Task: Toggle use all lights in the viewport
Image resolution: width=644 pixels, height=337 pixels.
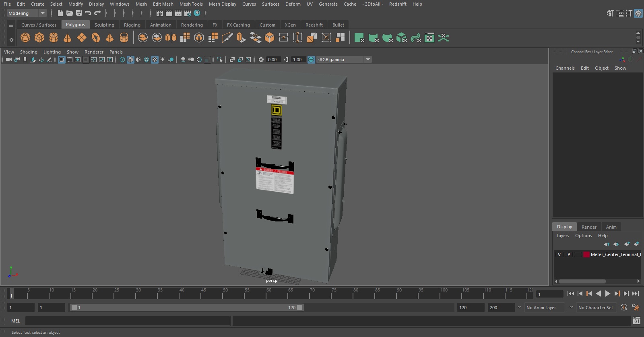Action: coord(163,60)
